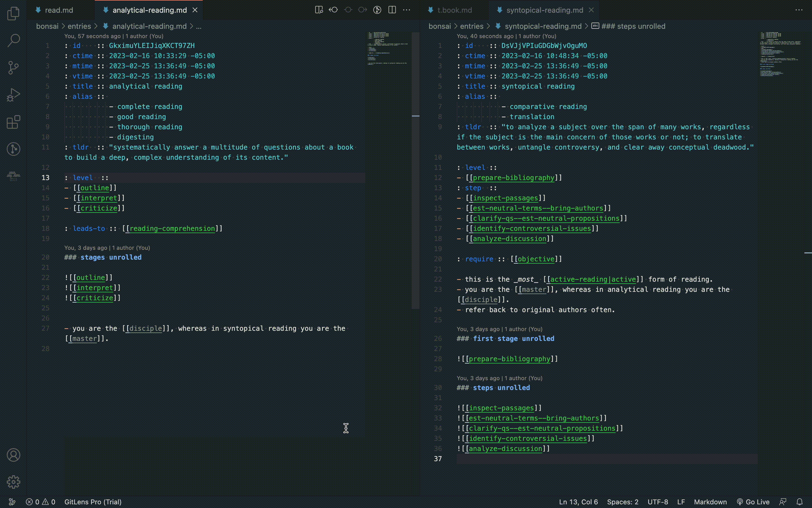Start Go Live server
812x508 pixels.
pyautogui.click(x=753, y=502)
